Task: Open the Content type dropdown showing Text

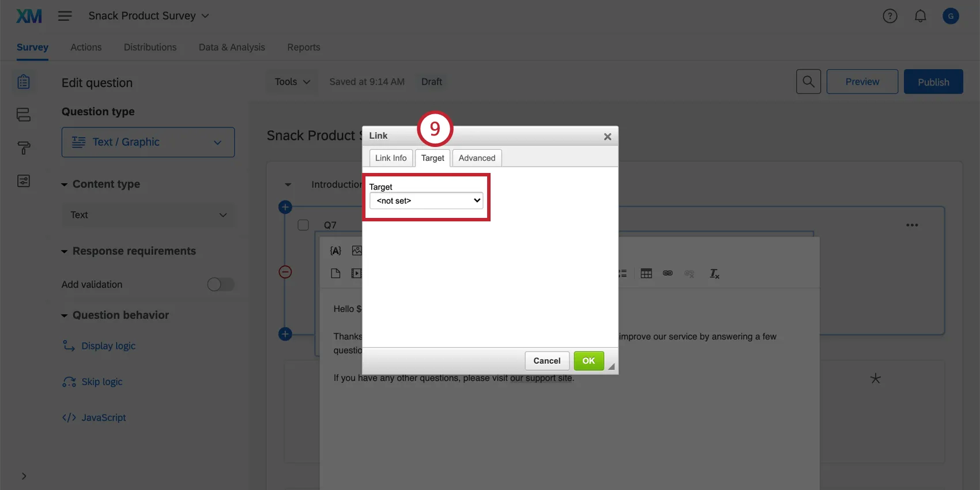Action: click(x=148, y=215)
